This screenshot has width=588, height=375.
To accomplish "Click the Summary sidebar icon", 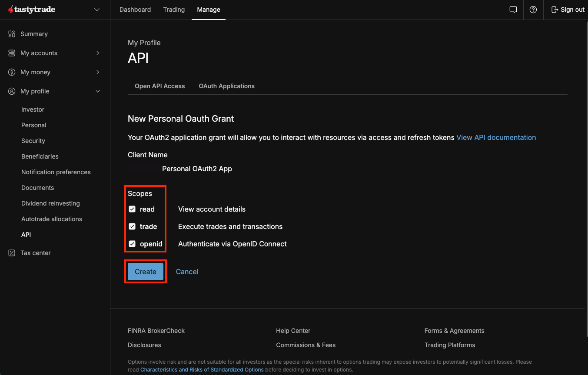I will [12, 34].
